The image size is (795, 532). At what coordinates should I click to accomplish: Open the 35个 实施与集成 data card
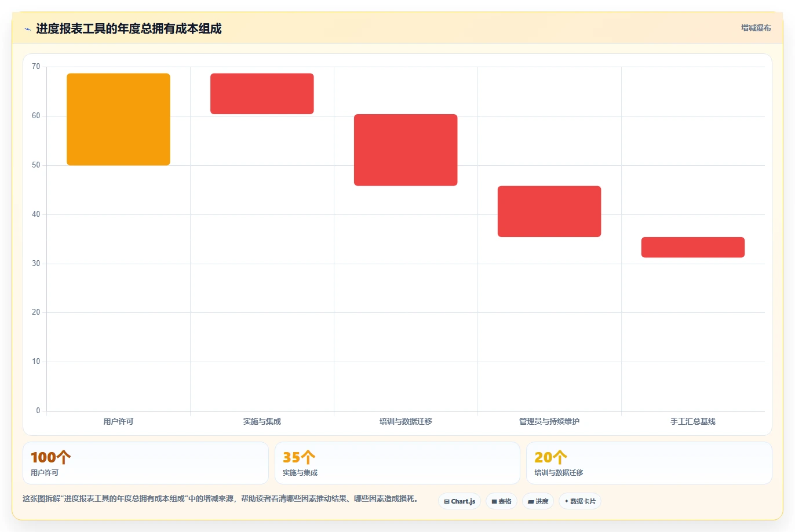(397, 463)
